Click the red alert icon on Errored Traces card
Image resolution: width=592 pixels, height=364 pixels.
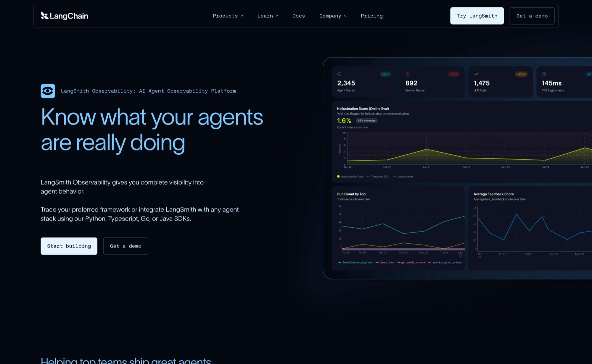(x=407, y=74)
